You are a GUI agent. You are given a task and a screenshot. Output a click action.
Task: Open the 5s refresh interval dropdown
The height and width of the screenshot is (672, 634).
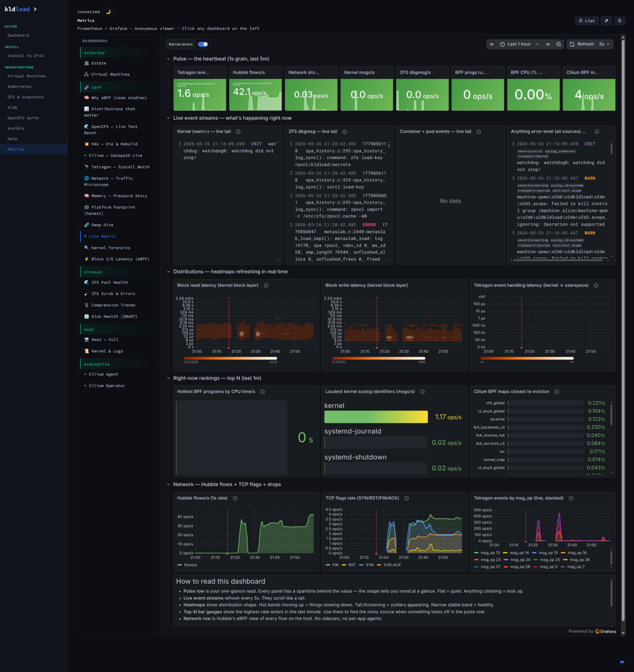(605, 44)
